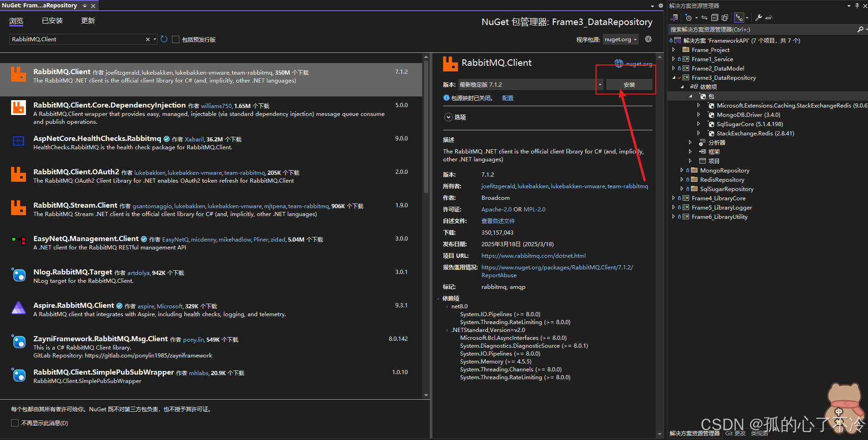Click the Install button
The height and width of the screenshot is (440, 868).
[x=629, y=84]
